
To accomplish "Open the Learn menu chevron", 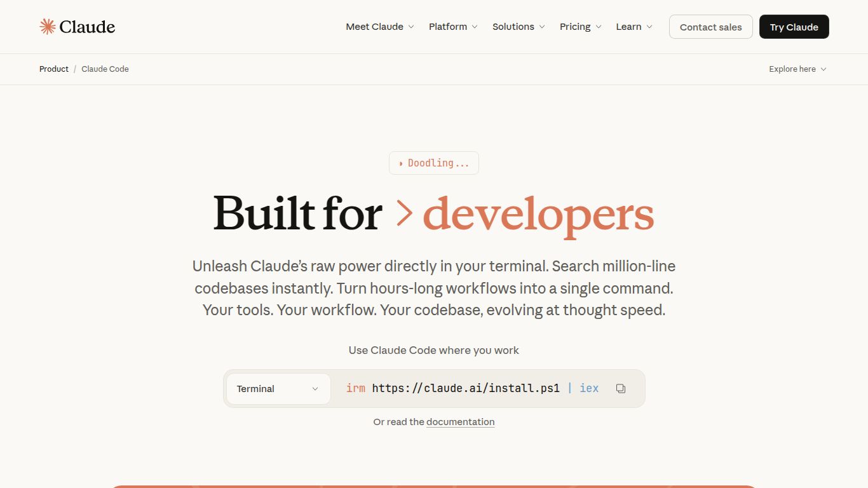I will pos(649,27).
